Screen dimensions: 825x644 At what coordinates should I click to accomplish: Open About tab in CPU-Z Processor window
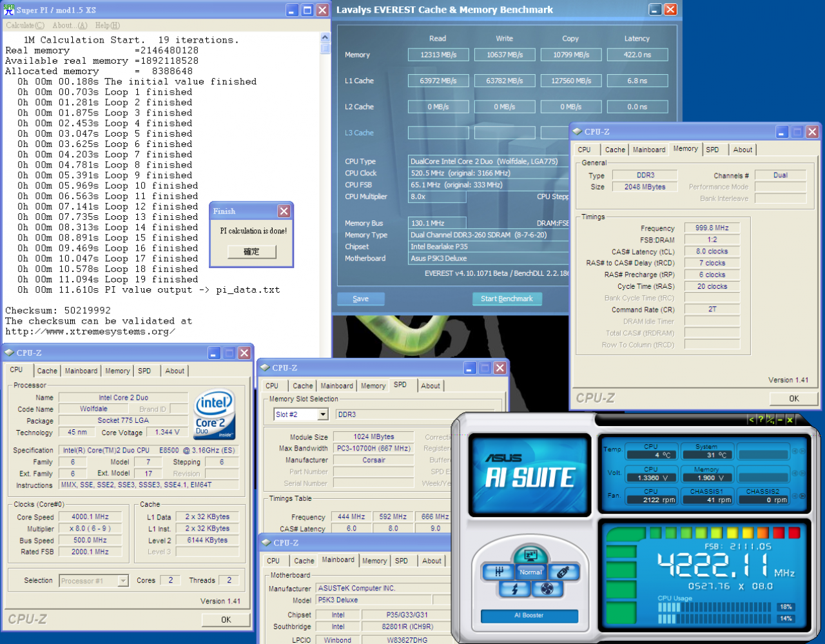[175, 371]
